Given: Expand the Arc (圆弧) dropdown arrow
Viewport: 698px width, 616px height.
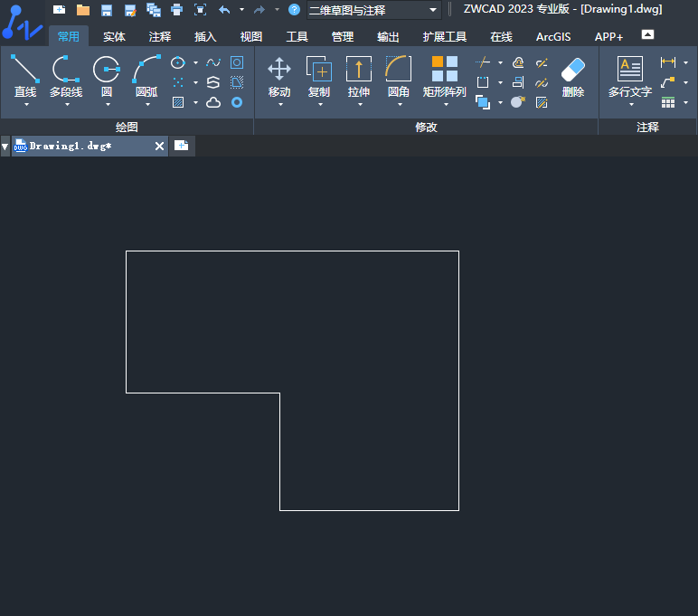Looking at the screenshot, I should tap(147, 105).
